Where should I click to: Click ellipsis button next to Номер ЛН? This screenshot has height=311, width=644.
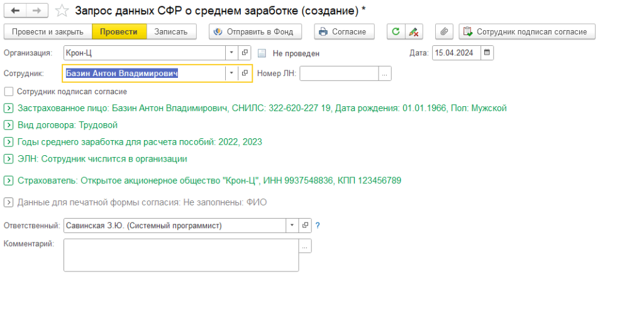tap(384, 74)
